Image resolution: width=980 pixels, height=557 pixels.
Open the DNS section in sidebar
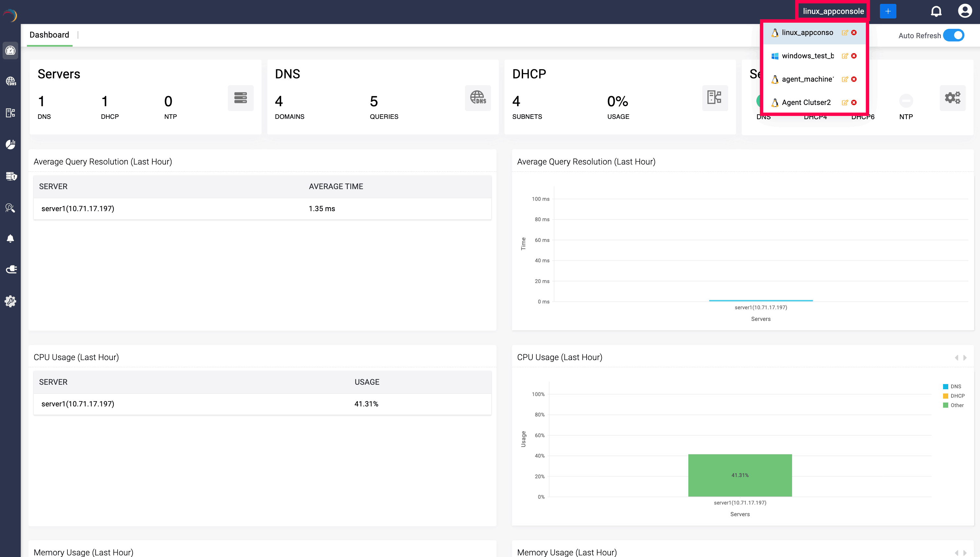[x=10, y=81]
